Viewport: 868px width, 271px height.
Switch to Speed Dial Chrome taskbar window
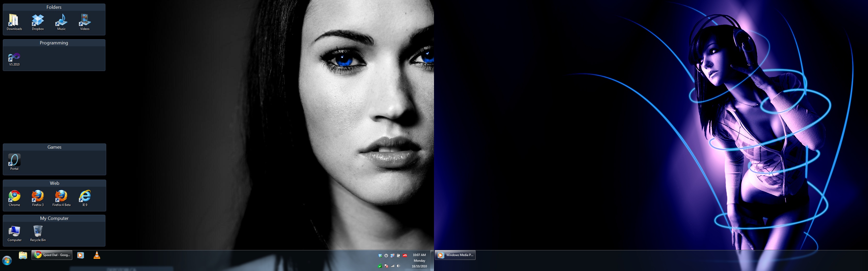click(52, 255)
